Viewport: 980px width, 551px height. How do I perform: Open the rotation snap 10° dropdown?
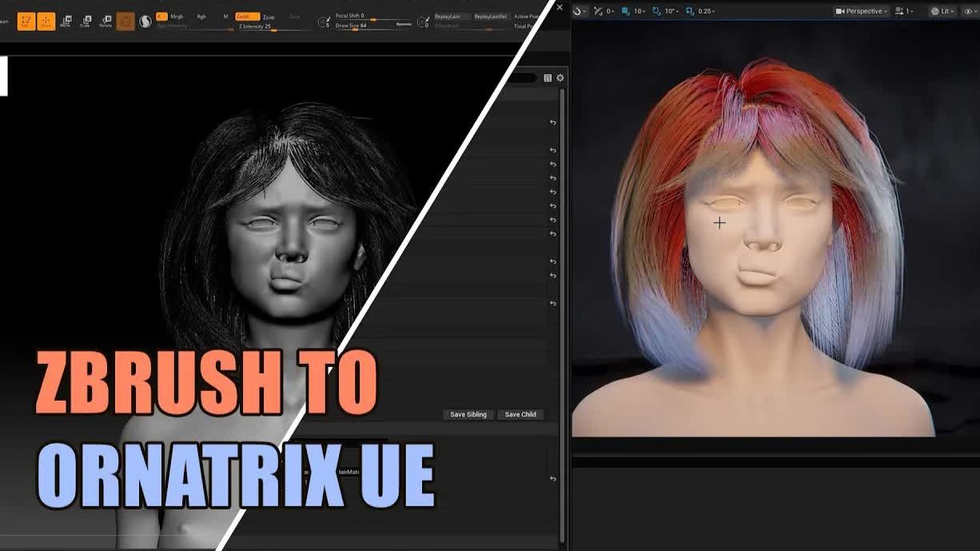[x=671, y=11]
